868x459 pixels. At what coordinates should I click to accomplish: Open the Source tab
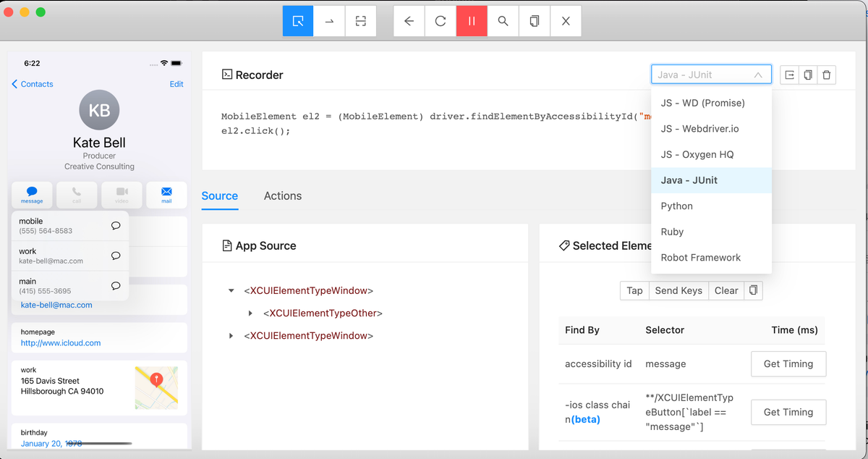click(x=220, y=195)
